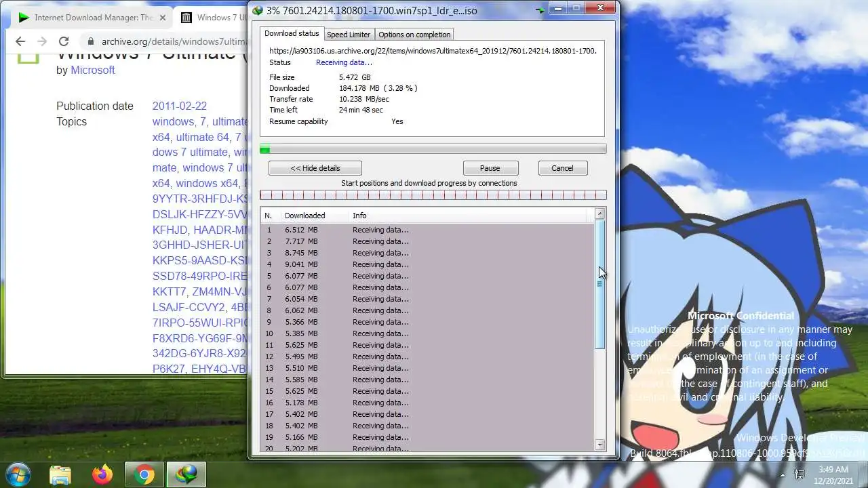868x488 pixels.
Task: Select connection row 1 with 6.512 MB
Action: [x=427, y=230]
